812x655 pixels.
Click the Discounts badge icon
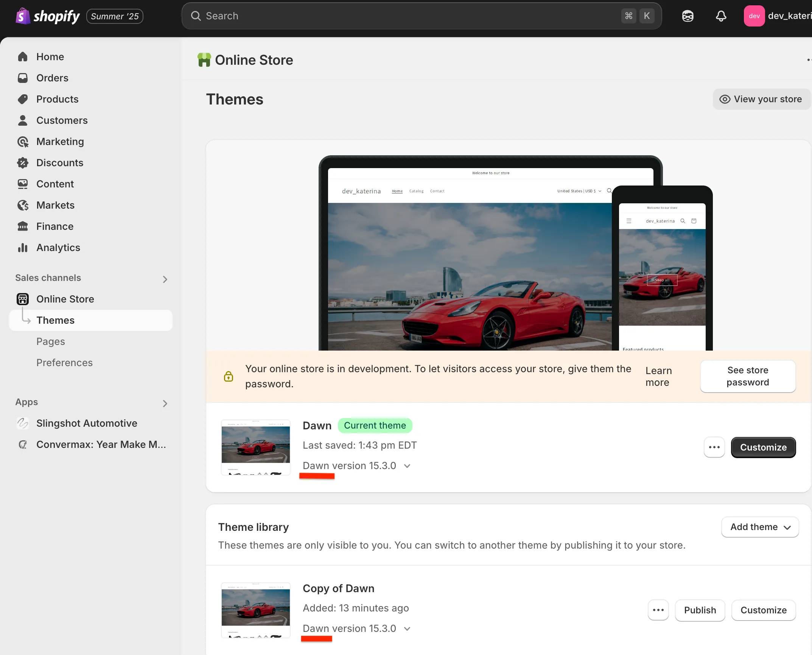point(23,163)
